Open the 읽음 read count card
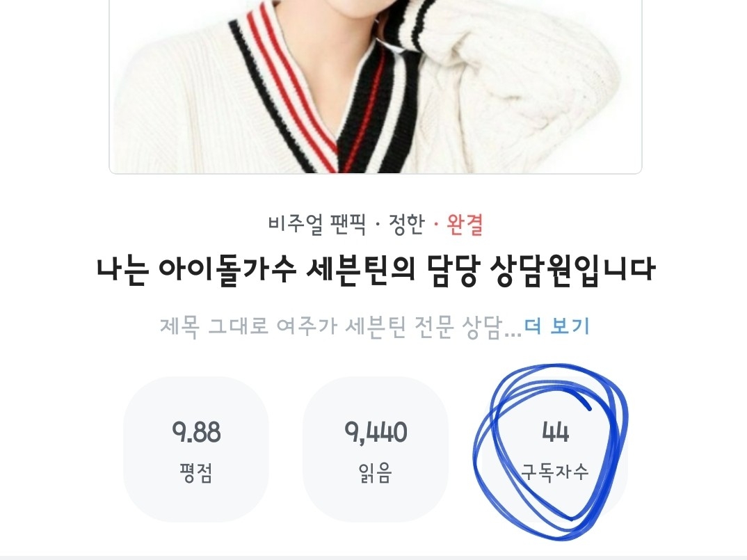 coord(376,449)
